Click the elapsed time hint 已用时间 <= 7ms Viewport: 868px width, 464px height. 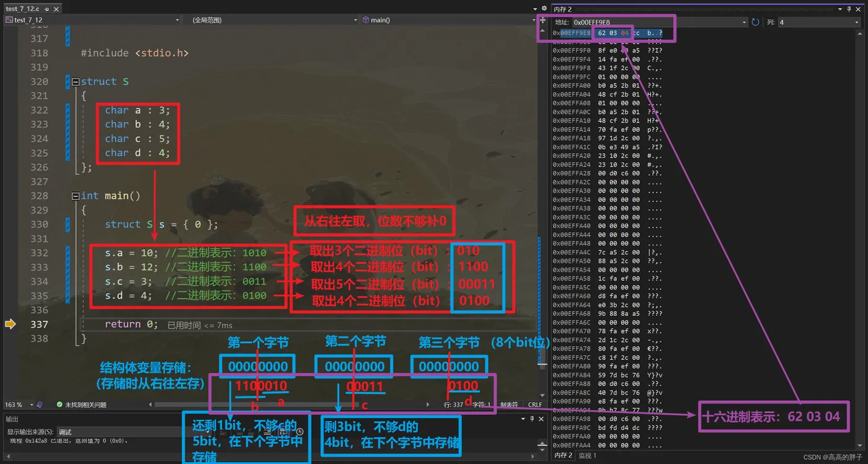[x=200, y=325]
